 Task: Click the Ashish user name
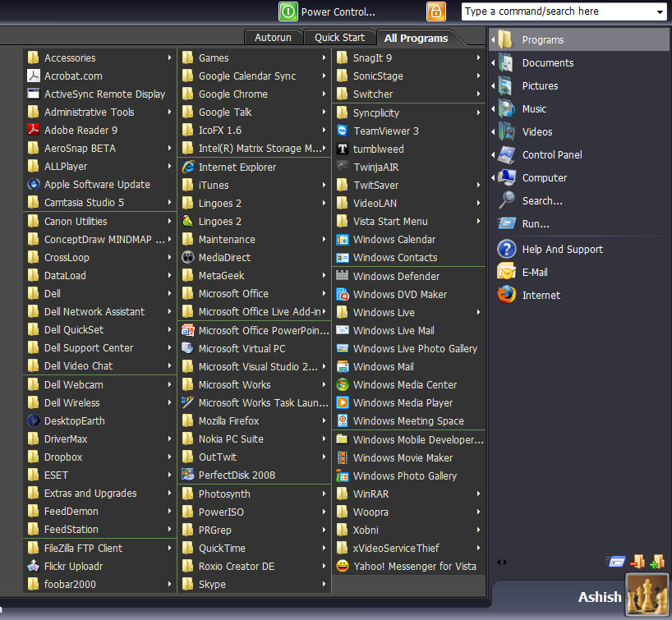(600, 597)
